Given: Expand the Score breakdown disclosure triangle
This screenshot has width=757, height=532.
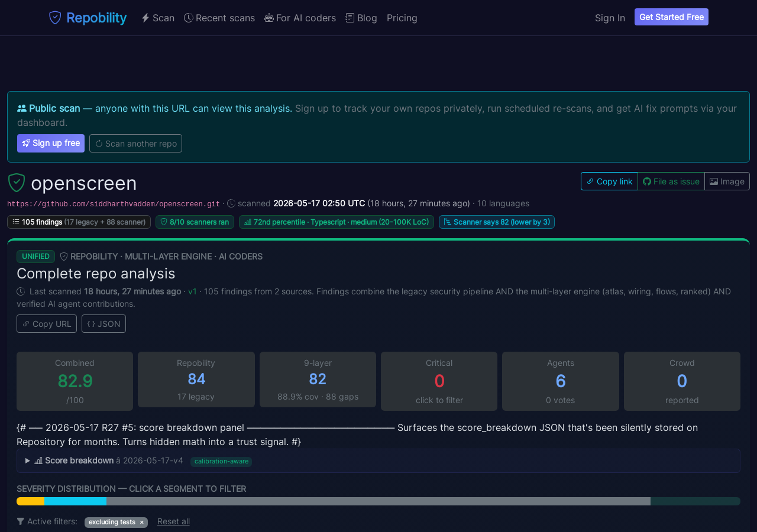Looking at the screenshot, I should pos(27,460).
